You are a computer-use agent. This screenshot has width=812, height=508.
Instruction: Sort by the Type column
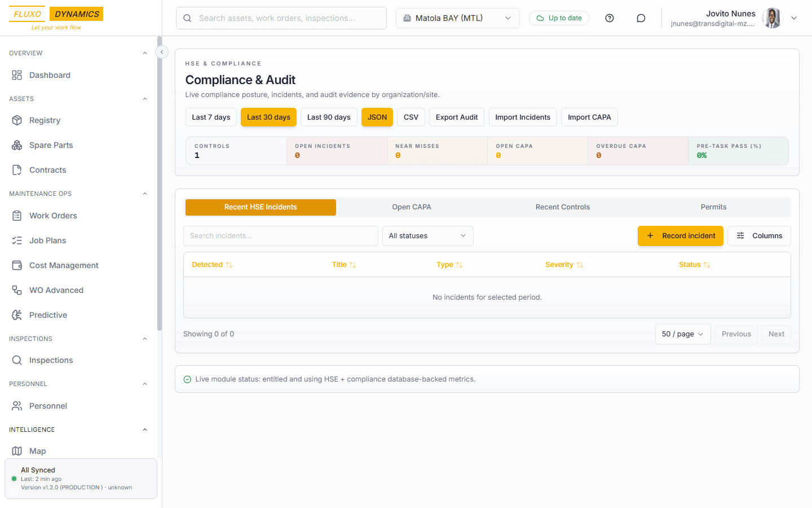[x=449, y=265]
